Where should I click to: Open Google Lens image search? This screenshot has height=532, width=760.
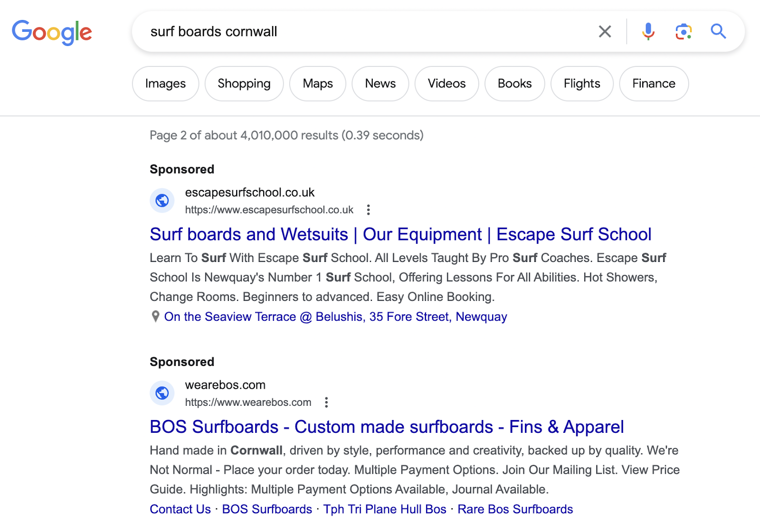coord(683,32)
